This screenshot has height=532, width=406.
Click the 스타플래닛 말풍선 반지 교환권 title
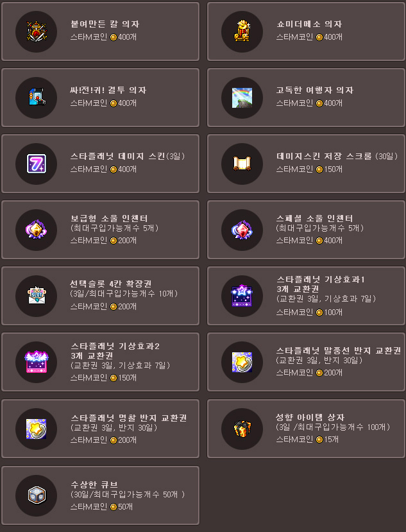[x=339, y=350]
